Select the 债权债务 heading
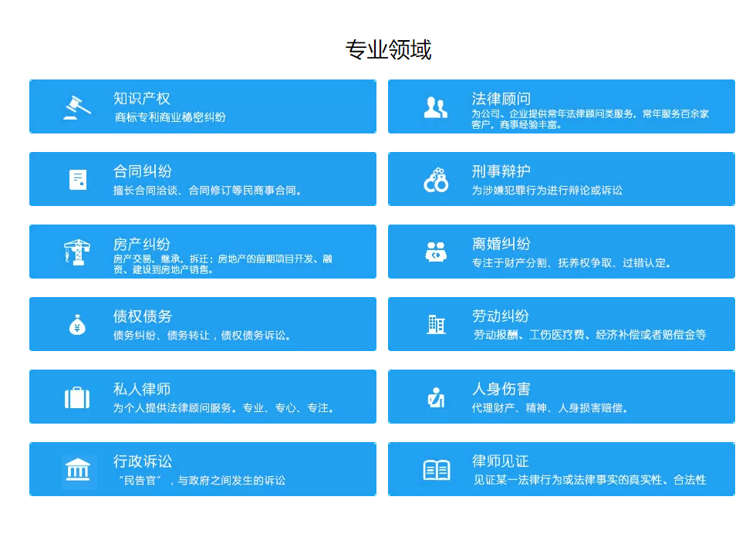The height and width of the screenshot is (554, 756). 142,316
